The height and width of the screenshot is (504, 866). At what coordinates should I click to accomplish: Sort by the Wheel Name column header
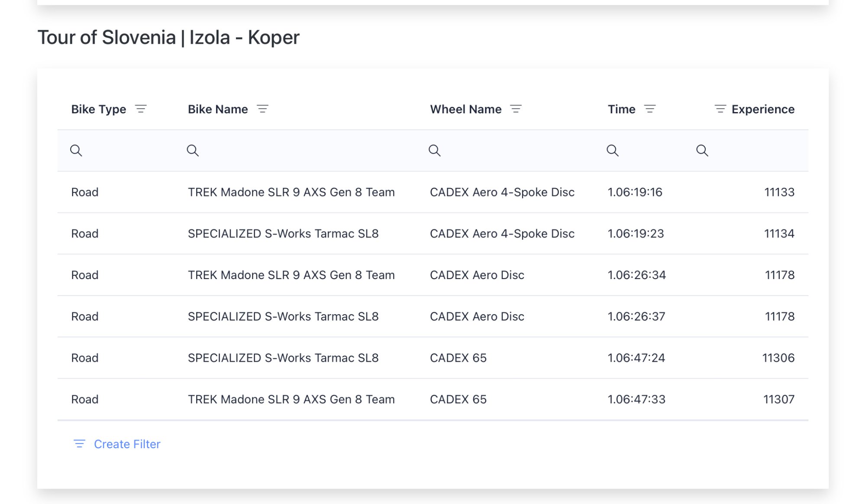tap(465, 109)
